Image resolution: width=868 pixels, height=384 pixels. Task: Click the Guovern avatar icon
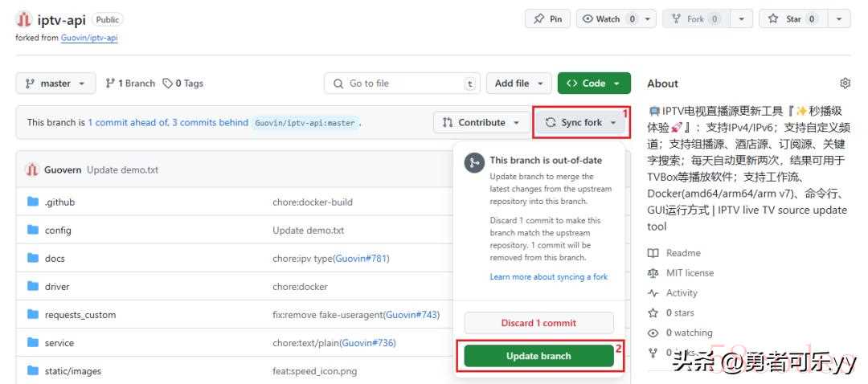pos(32,170)
